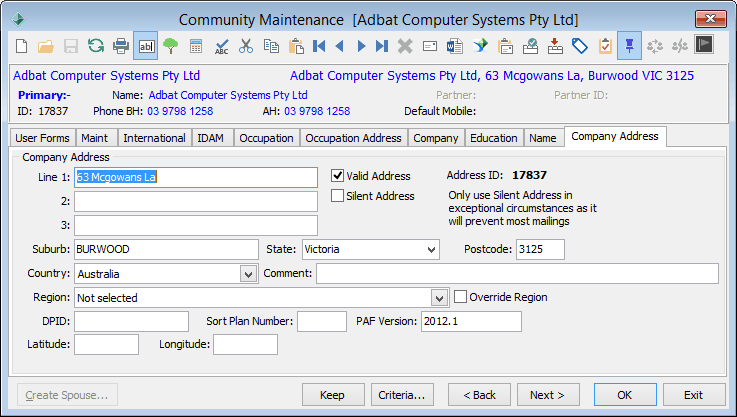This screenshot has width=737, height=417.
Task: Click the BH phone number 03 9798 1258
Action: click(180, 111)
